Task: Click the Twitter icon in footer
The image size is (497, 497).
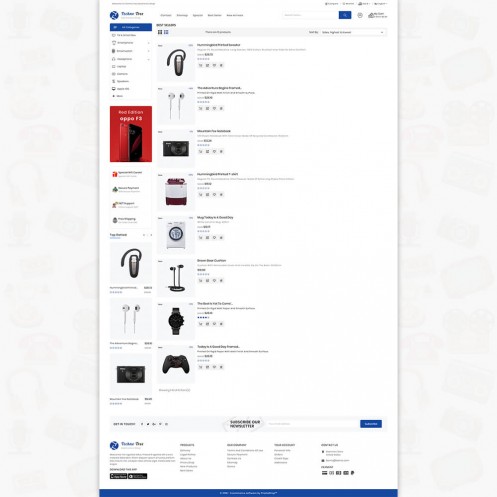Action: point(148,424)
